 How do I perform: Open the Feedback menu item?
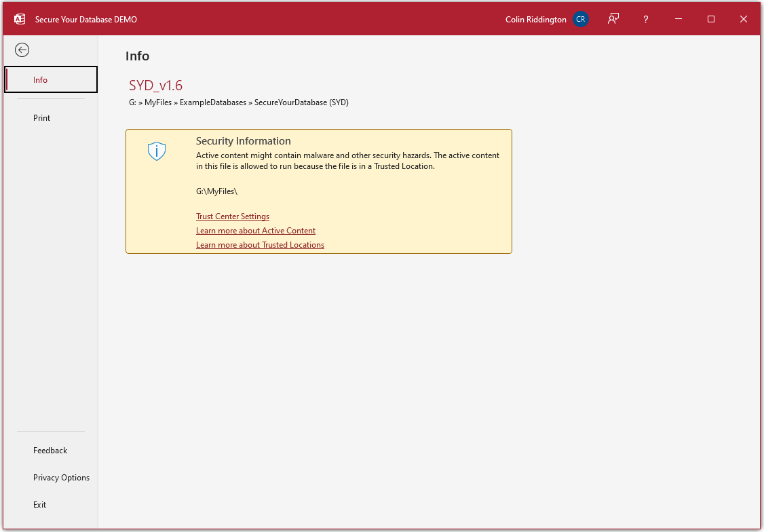click(x=51, y=451)
